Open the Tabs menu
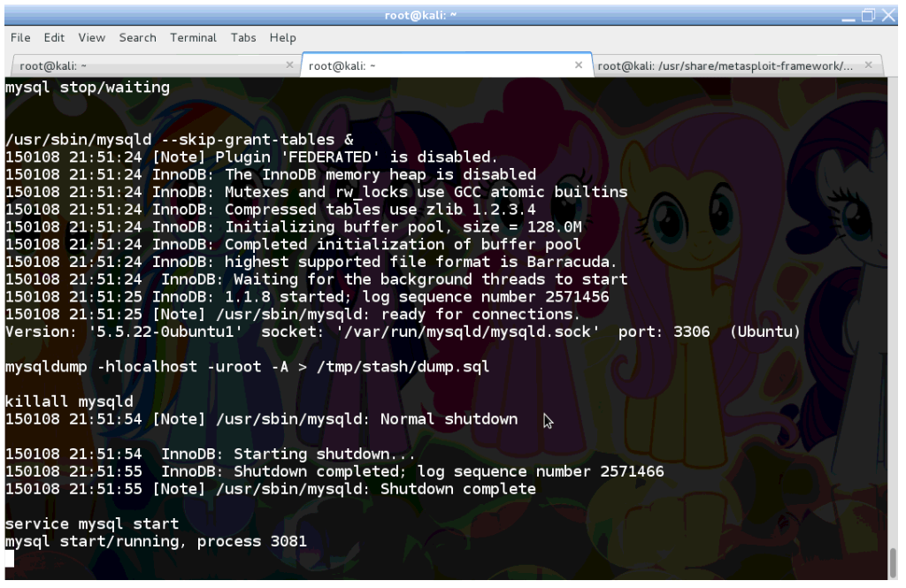906x588 pixels. 243,37
